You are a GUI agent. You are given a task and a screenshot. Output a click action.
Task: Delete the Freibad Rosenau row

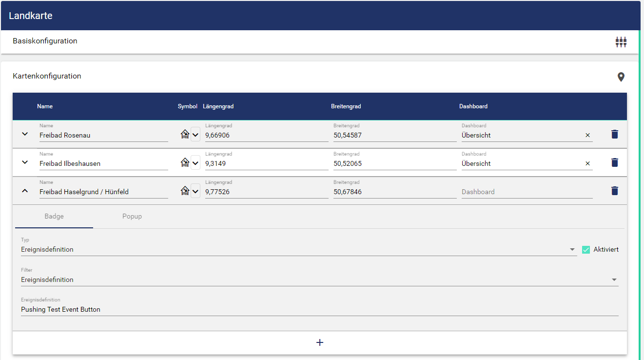point(614,134)
